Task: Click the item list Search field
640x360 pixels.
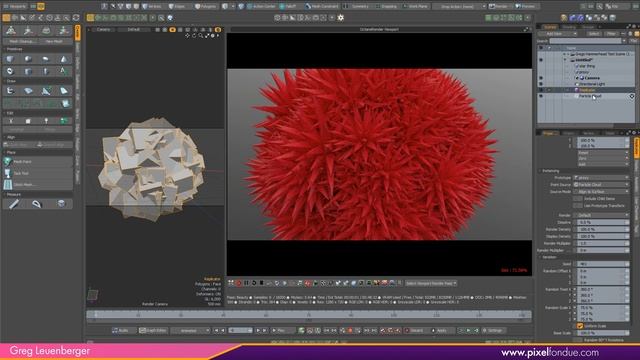Action: tap(585, 41)
